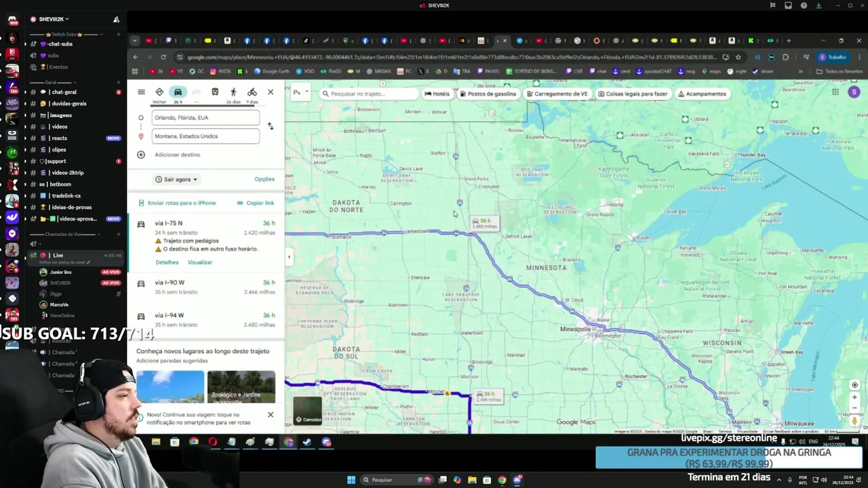Click Copiar link
The width and height of the screenshot is (868, 488).
(256, 203)
